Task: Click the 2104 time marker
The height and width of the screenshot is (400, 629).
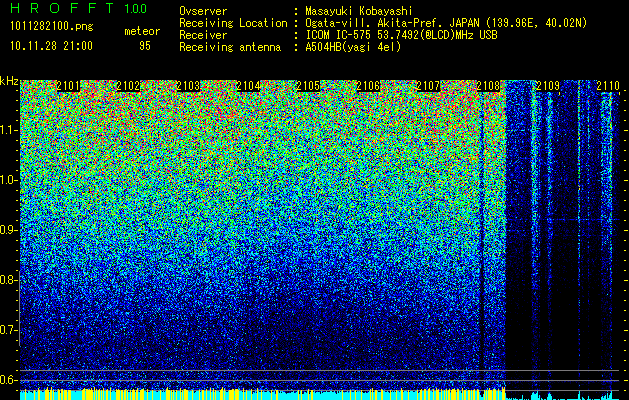Action: tap(248, 86)
